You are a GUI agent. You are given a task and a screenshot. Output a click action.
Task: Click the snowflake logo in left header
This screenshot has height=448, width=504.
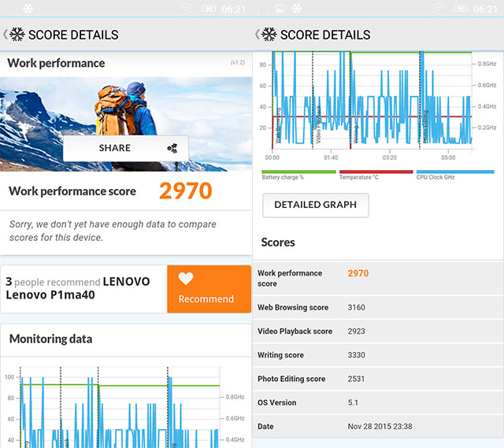click(17, 35)
